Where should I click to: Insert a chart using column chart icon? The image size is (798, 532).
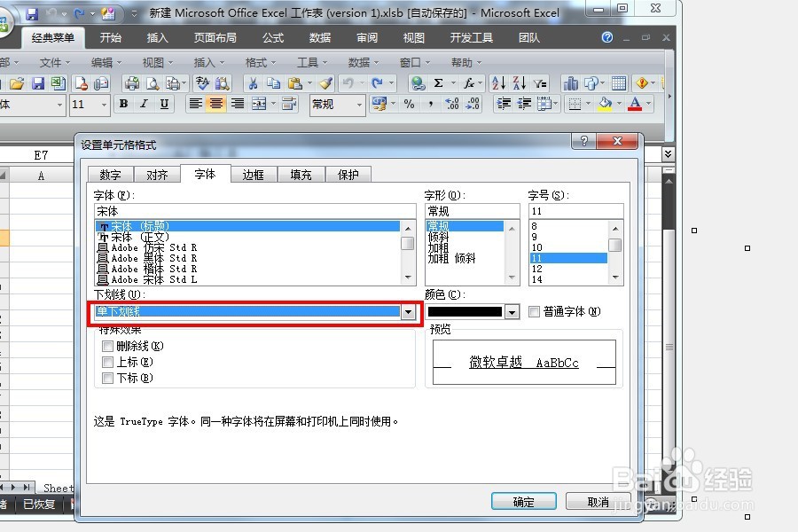pos(570,83)
